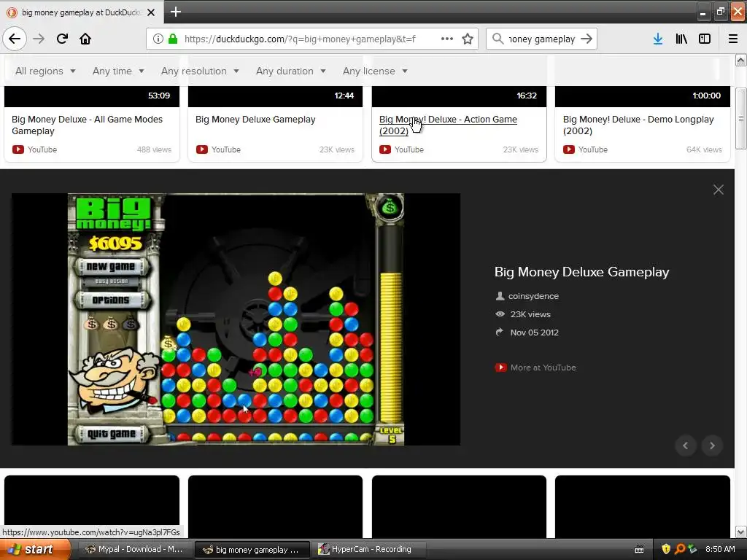This screenshot has width=747, height=560.
Task: Click 488 views under All Game Modes video
Action: pos(154,149)
